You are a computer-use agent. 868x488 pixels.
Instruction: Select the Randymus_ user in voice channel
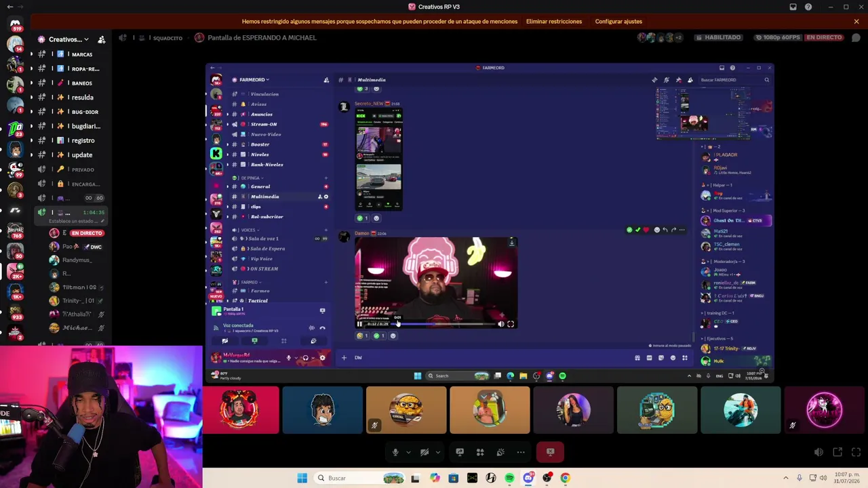77,260
